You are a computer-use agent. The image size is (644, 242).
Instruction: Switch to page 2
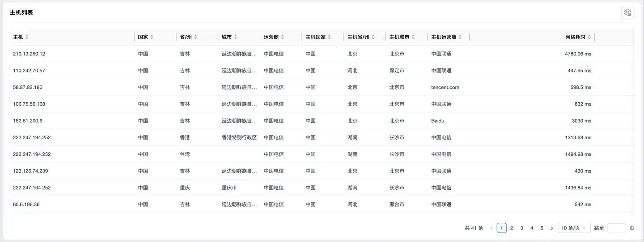click(x=512, y=228)
